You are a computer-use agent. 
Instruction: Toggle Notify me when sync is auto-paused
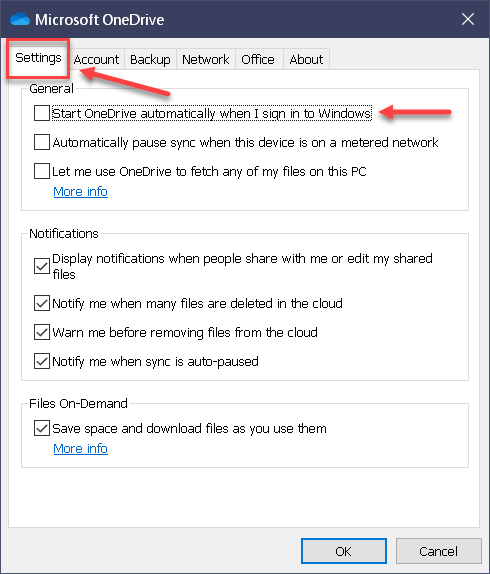point(42,361)
